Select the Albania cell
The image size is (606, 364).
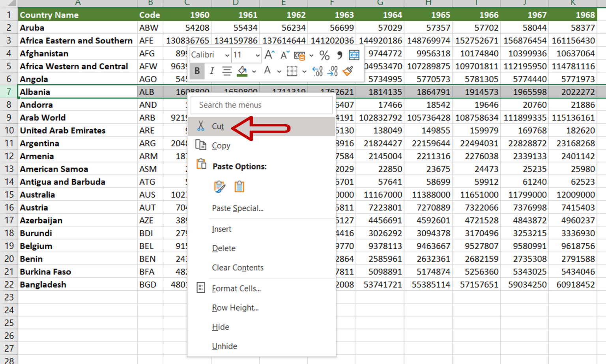coord(78,92)
